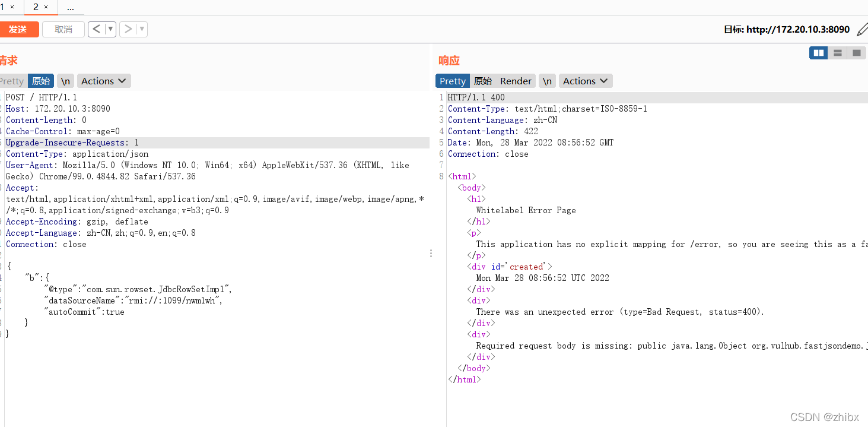Click the Upgrade-Insecure-Requests header line
Screen dimensions: 868x427
[x=72, y=143]
